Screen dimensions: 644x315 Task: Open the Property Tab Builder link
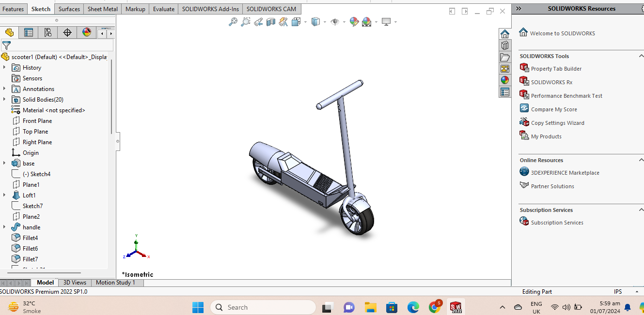pos(556,69)
